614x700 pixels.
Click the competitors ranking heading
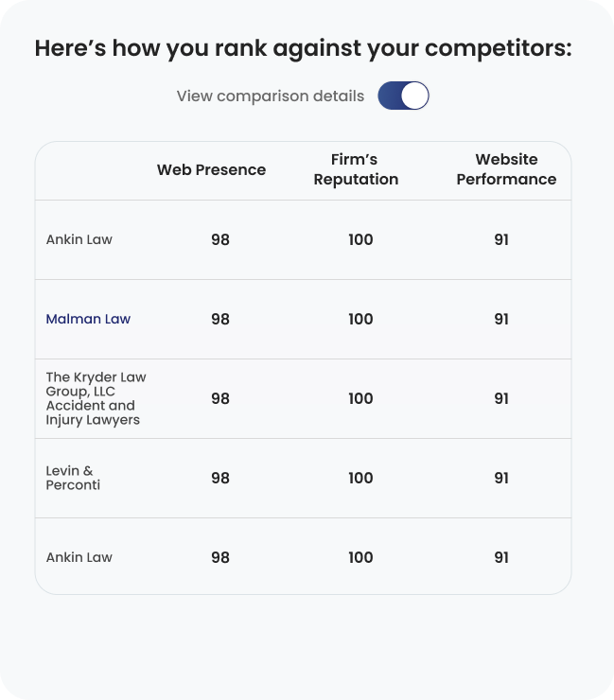(303, 48)
